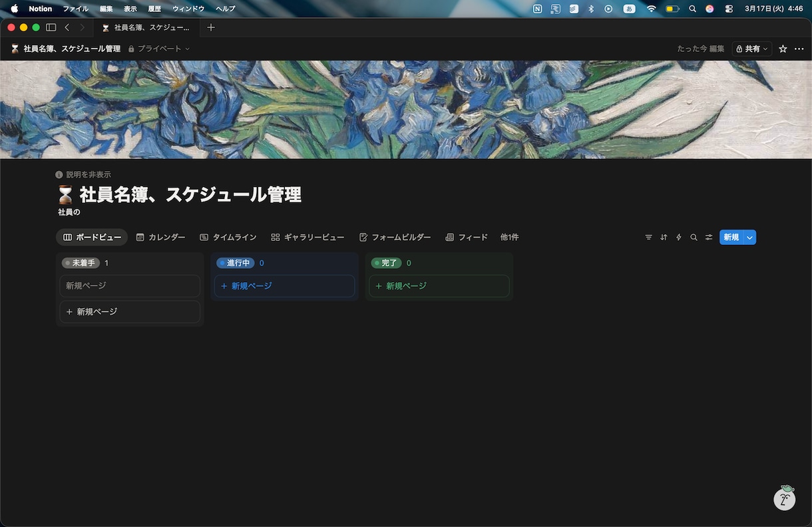Open the untitled 新規ページ card in 未着手
812x527 pixels.
(130, 286)
